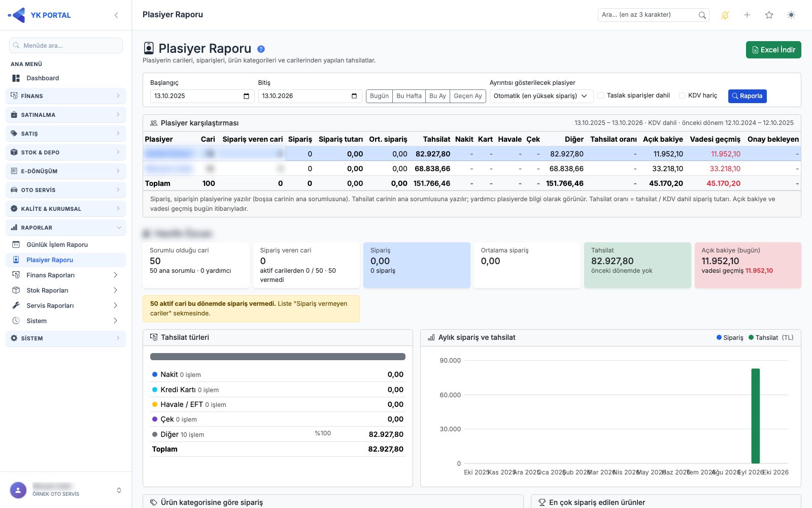
Task: Collapse the sidebar with the arrow icon
Action: coord(116,15)
